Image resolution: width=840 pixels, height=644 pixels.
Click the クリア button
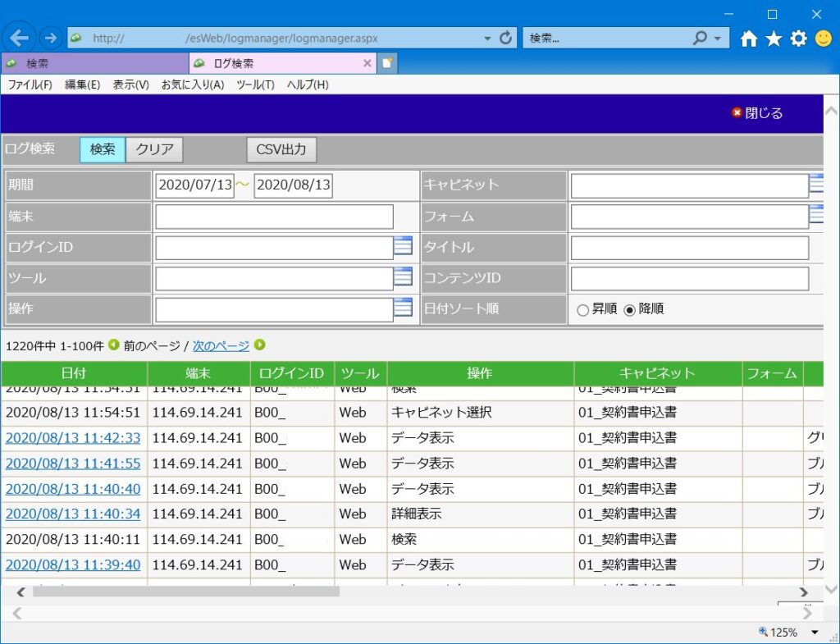[x=154, y=149]
